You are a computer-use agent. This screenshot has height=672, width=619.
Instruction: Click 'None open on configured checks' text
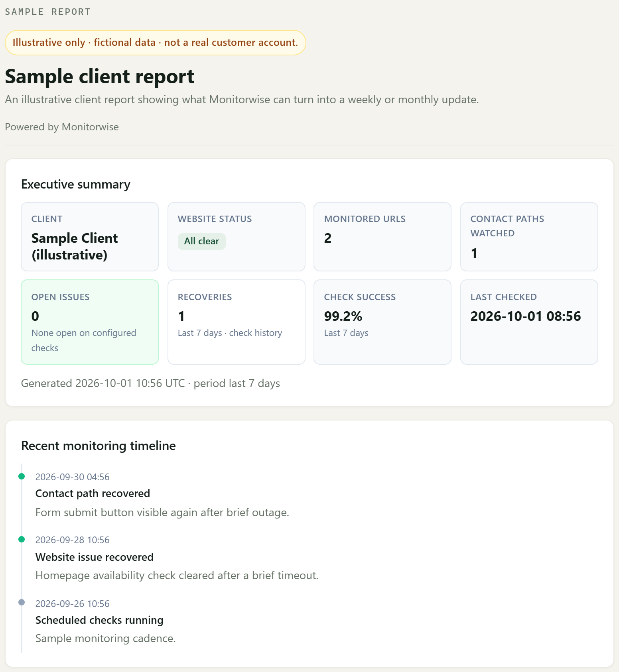[x=84, y=340]
